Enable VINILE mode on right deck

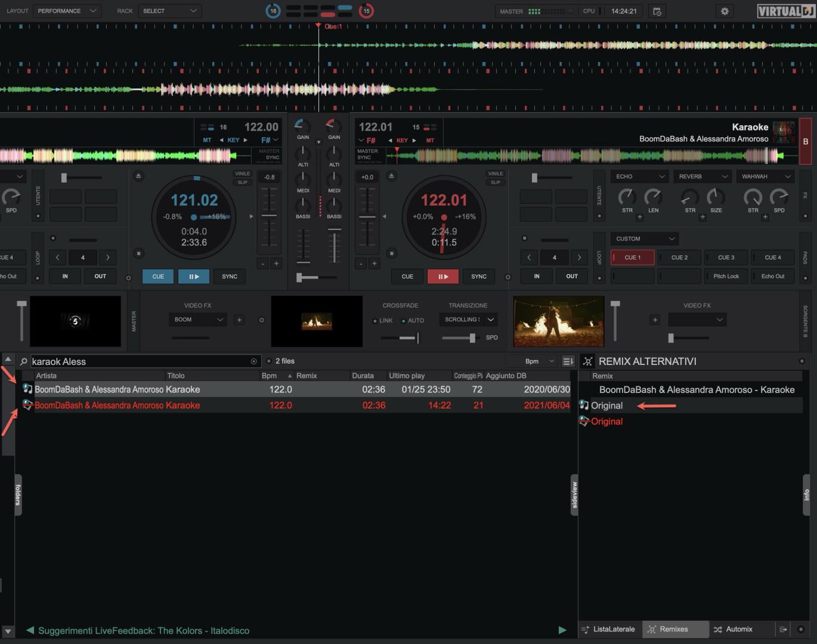[x=495, y=174]
